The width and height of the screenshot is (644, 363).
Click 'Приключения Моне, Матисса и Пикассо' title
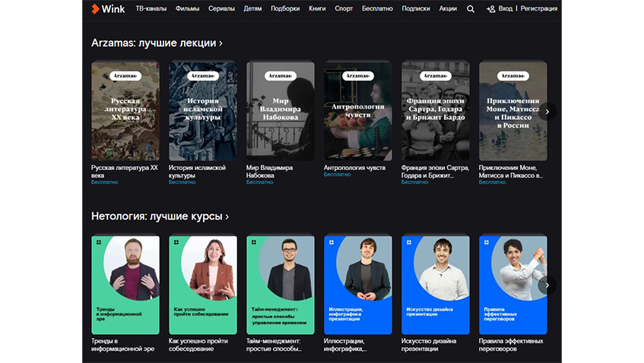(511, 172)
